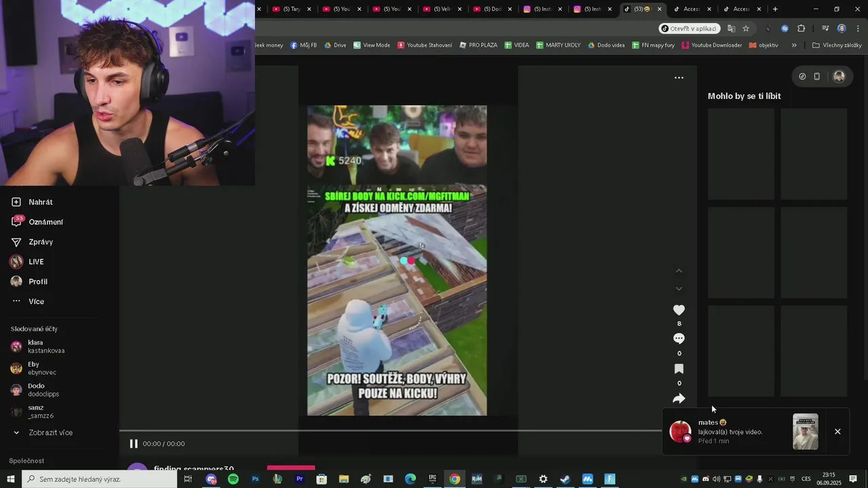Open Steam from taskbar

coord(565,479)
